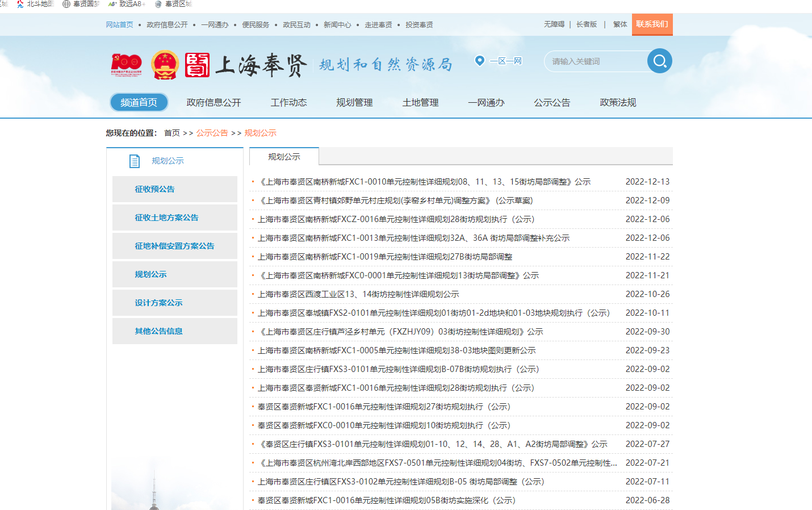Open 庄行镇FXS3-0101 01-10、12、14 notice

(x=433, y=444)
